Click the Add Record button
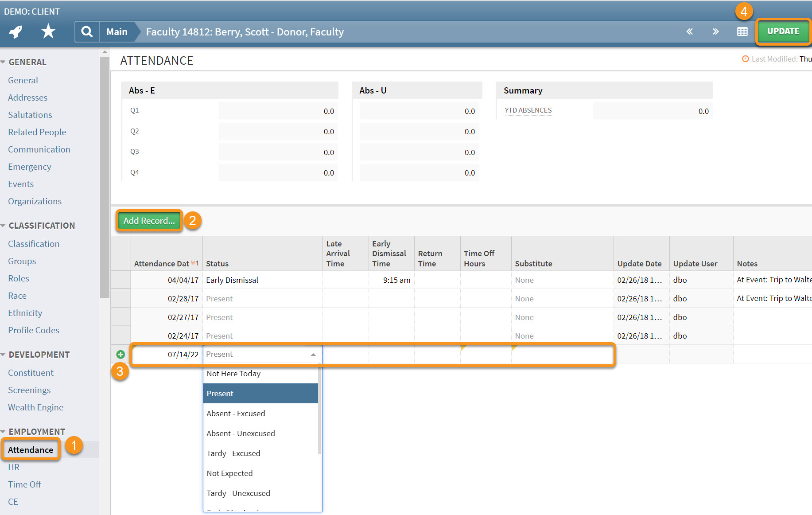Viewport: 812px width, 515px height. [149, 221]
